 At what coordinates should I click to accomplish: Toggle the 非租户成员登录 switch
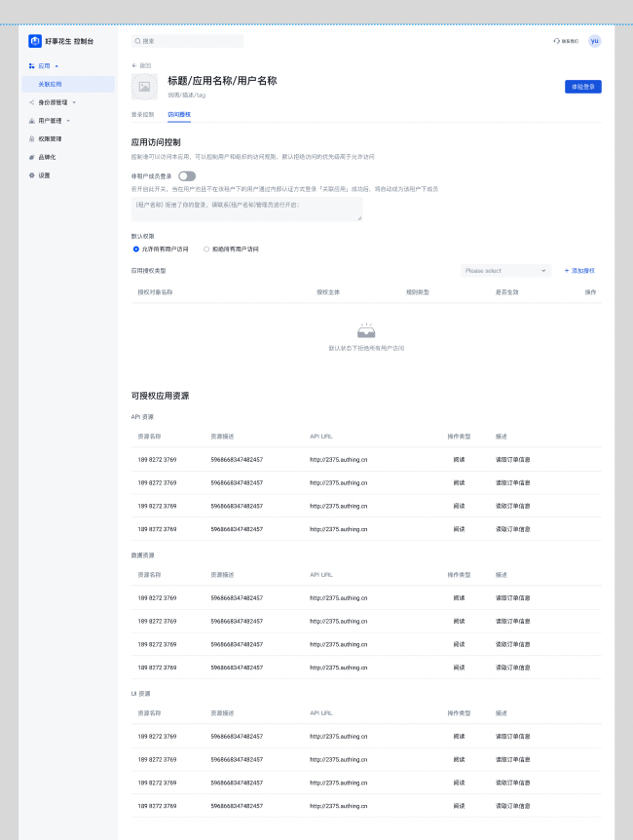[186, 176]
